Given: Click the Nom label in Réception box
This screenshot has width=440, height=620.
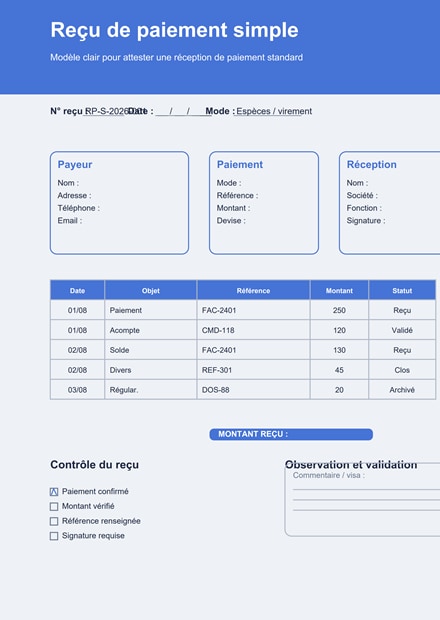Looking at the screenshot, I should coord(357,183).
